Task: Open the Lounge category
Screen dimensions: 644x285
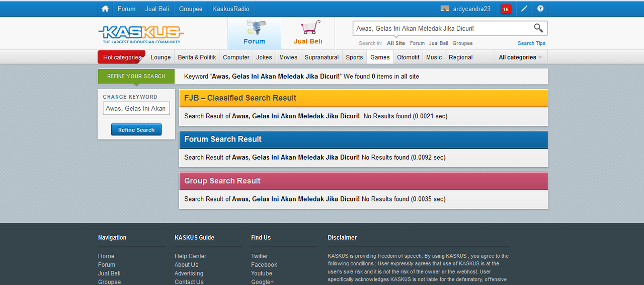Action: point(160,57)
